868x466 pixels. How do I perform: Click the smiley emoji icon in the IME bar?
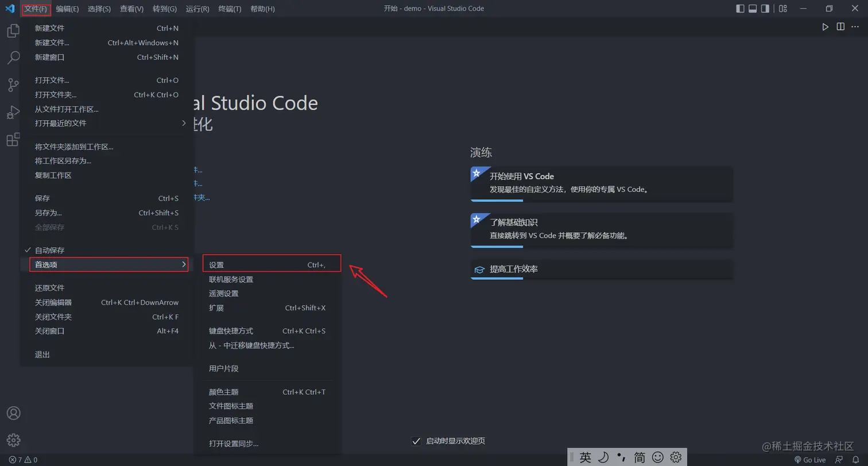coord(658,457)
